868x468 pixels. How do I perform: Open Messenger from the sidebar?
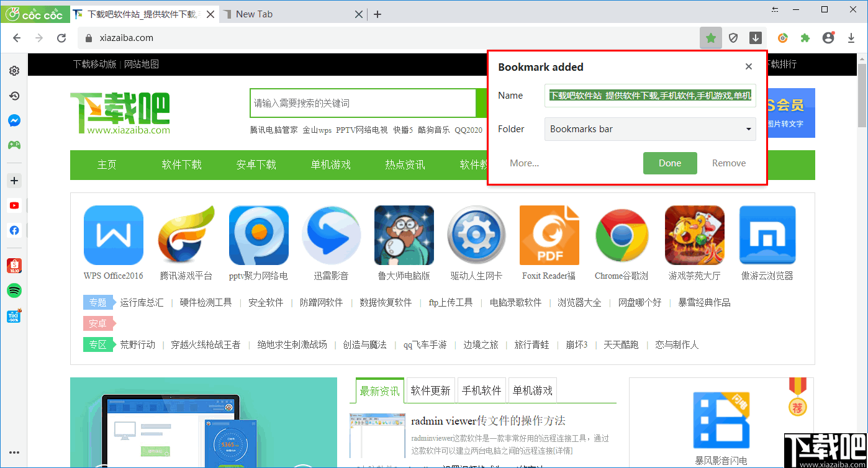click(x=14, y=120)
